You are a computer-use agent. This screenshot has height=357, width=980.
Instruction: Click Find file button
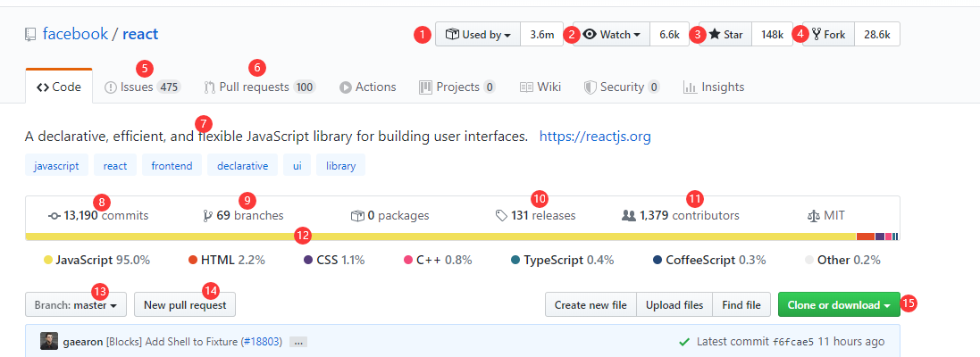[x=741, y=305]
